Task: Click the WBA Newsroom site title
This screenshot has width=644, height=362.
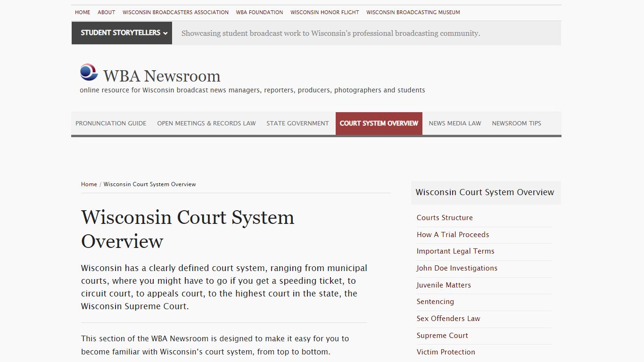Action: pos(162,76)
